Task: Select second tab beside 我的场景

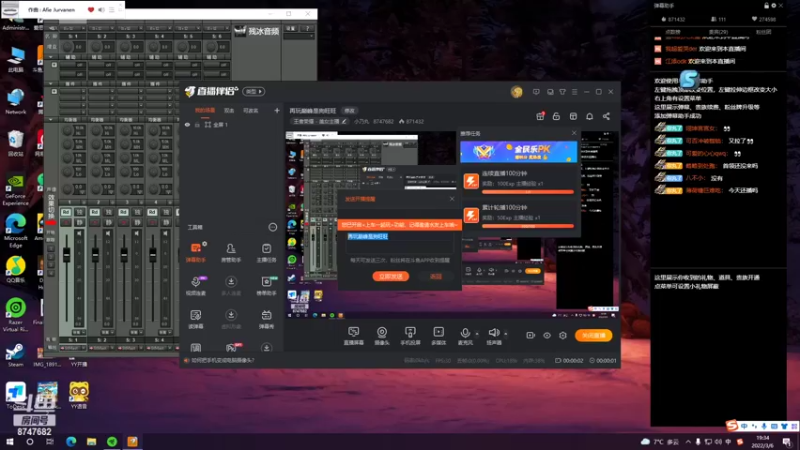Action: point(229,110)
